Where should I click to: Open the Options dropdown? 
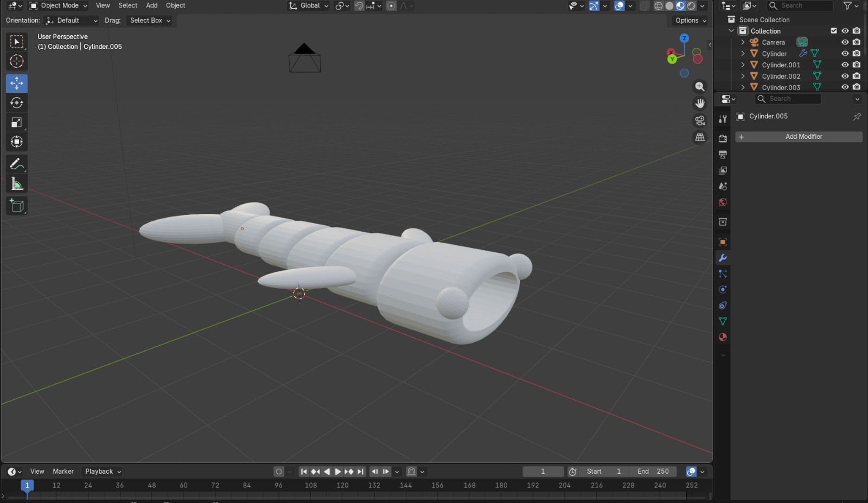pyautogui.click(x=691, y=21)
